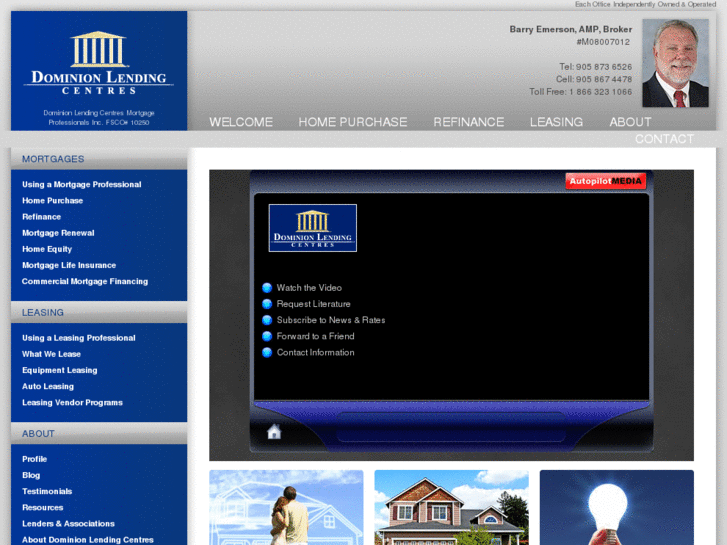Select Forward to a Friend option

coord(315,336)
